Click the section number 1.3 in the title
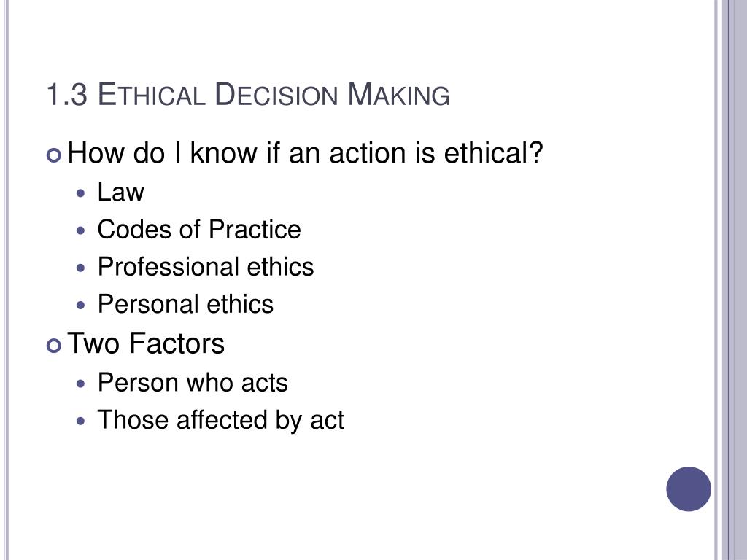Screen dimensions: 747x560 click(67, 94)
